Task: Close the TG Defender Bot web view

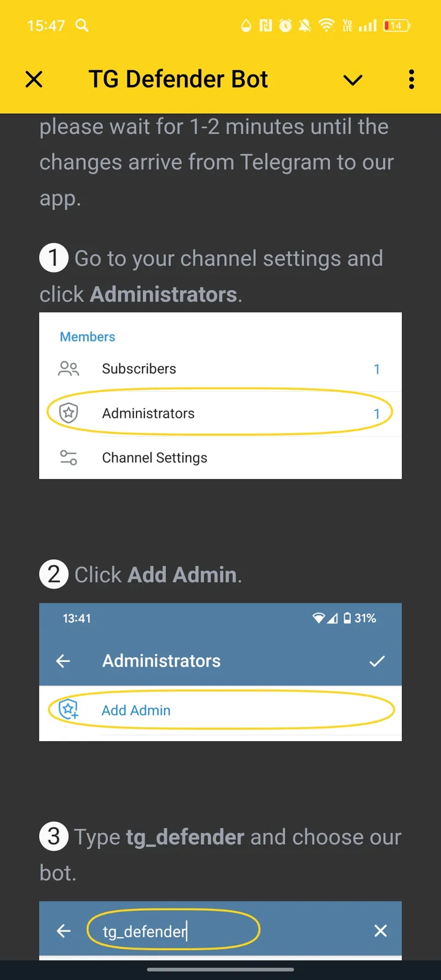Action: (x=34, y=79)
